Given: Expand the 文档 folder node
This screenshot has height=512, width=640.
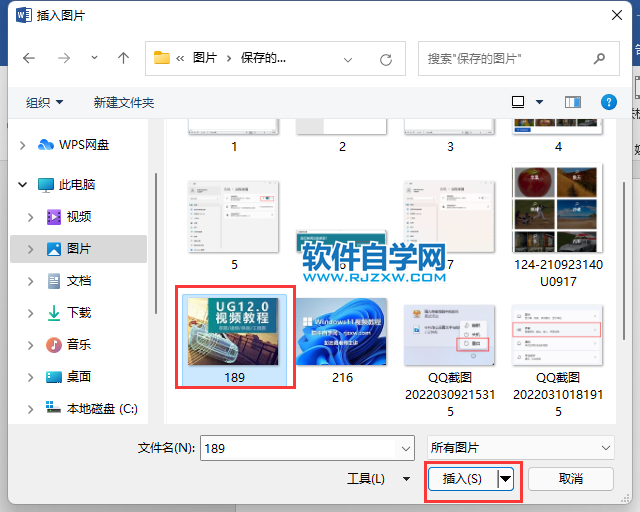Looking at the screenshot, I should coord(31,281).
